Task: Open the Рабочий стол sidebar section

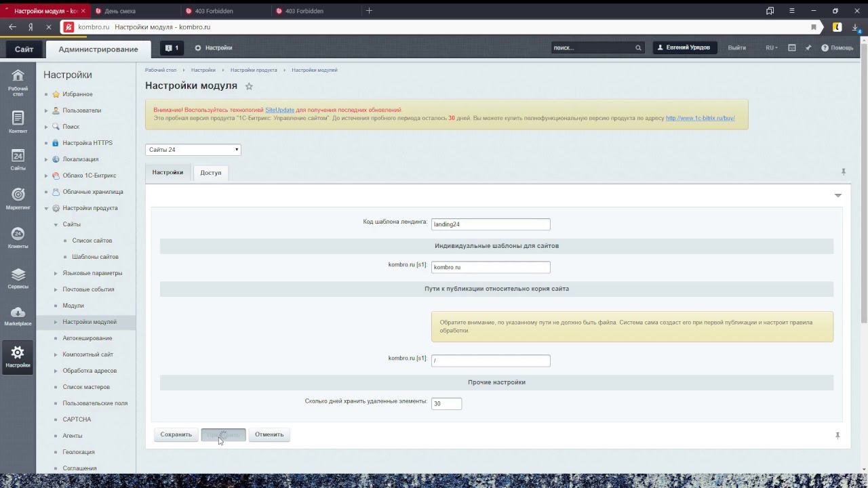Action: [18, 83]
